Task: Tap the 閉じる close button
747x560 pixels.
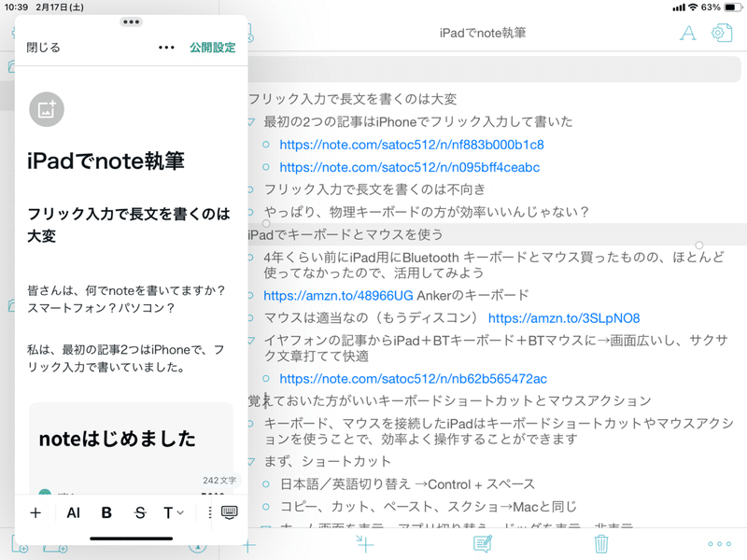Action: (x=43, y=48)
